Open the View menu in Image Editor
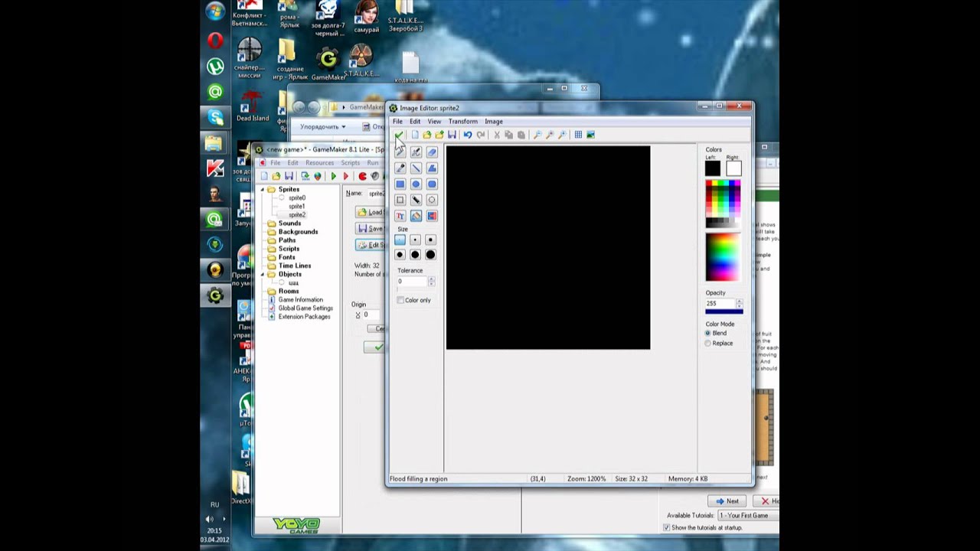 [x=434, y=122]
